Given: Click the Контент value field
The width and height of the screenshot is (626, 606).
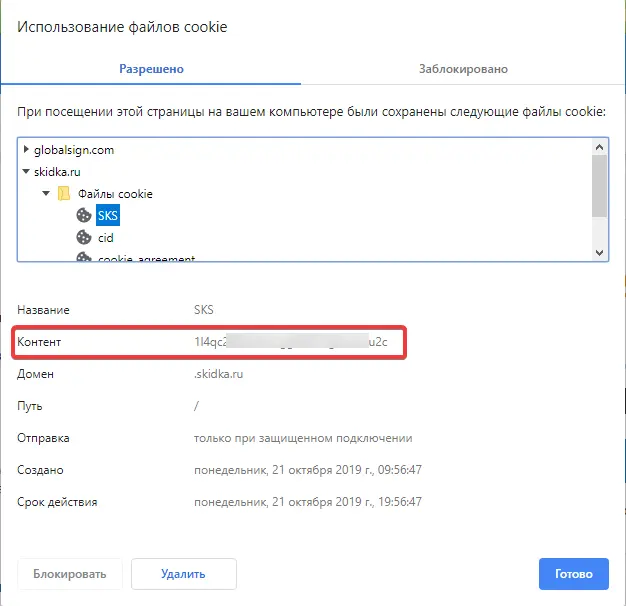Looking at the screenshot, I should point(291,342).
